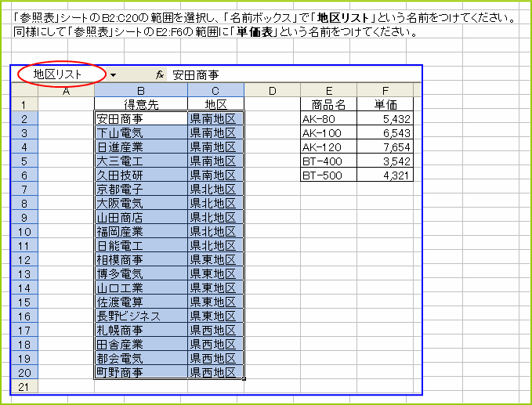
Task: Select column D header
Action: pos(272,91)
